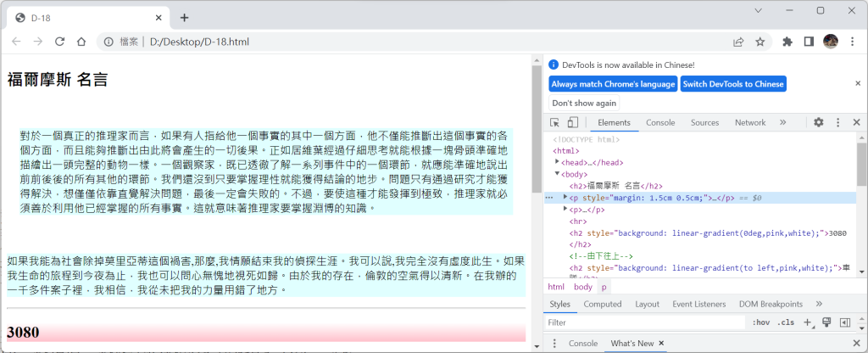Click Always match Chrome's language

pos(614,84)
